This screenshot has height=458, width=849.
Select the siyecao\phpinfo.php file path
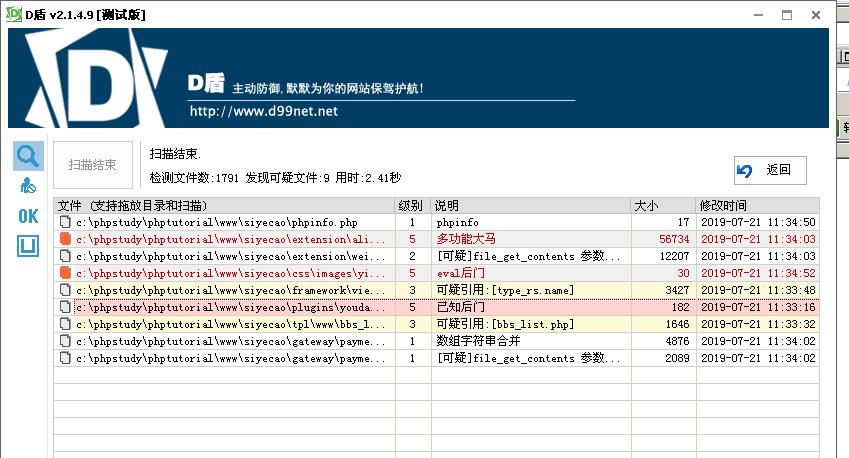point(217,223)
